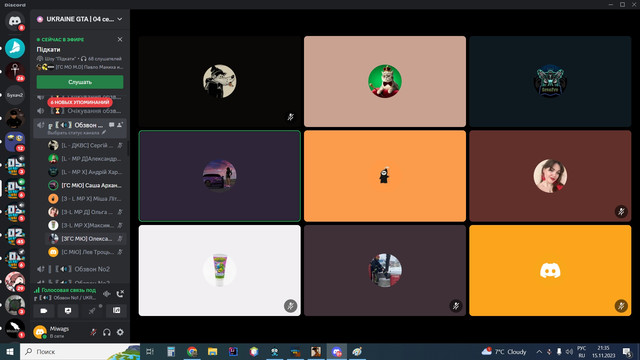The height and width of the screenshot is (360, 640).
Task: Start screen sharing in voice panel
Action: (x=68, y=311)
